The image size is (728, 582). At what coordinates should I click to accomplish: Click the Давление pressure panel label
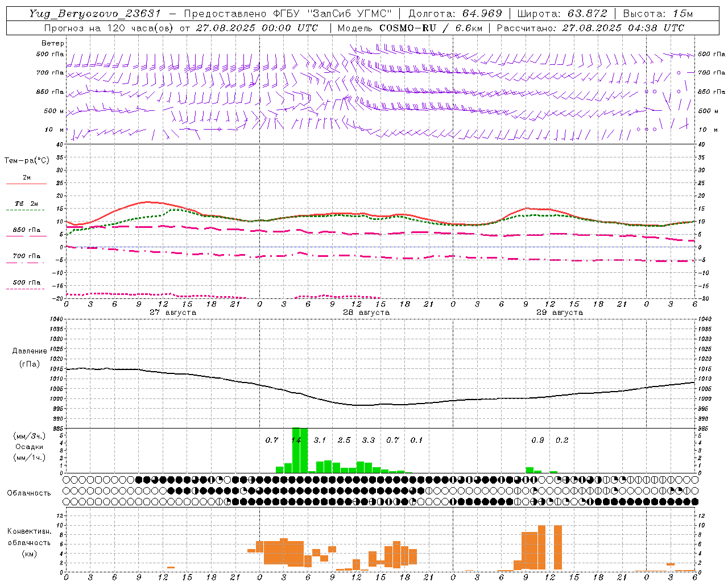(x=30, y=351)
